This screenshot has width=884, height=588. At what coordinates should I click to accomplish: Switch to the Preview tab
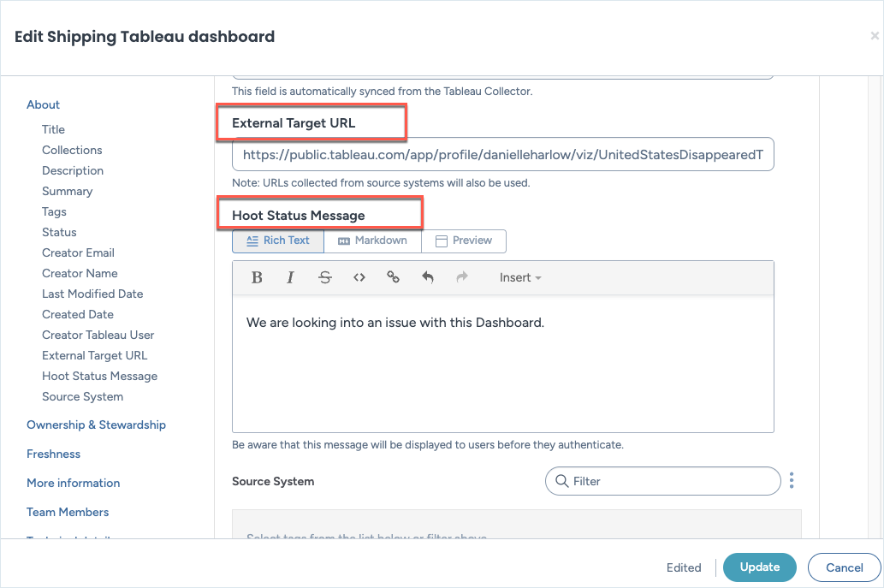coord(463,241)
